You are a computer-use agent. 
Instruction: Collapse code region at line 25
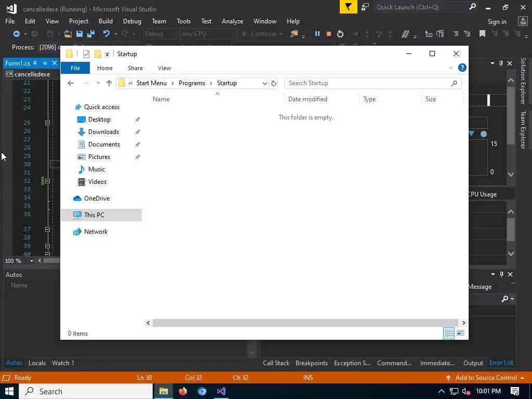click(x=47, y=123)
